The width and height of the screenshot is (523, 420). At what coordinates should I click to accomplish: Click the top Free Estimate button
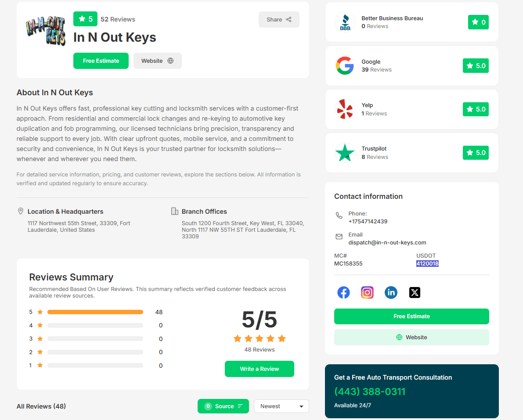click(101, 61)
